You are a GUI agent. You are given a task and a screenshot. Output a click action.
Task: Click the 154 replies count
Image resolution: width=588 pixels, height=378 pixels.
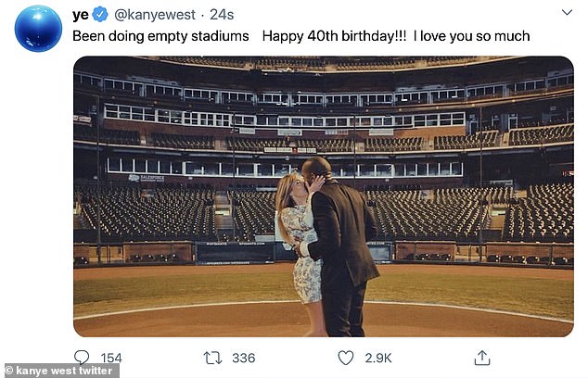pyautogui.click(x=111, y=358)
